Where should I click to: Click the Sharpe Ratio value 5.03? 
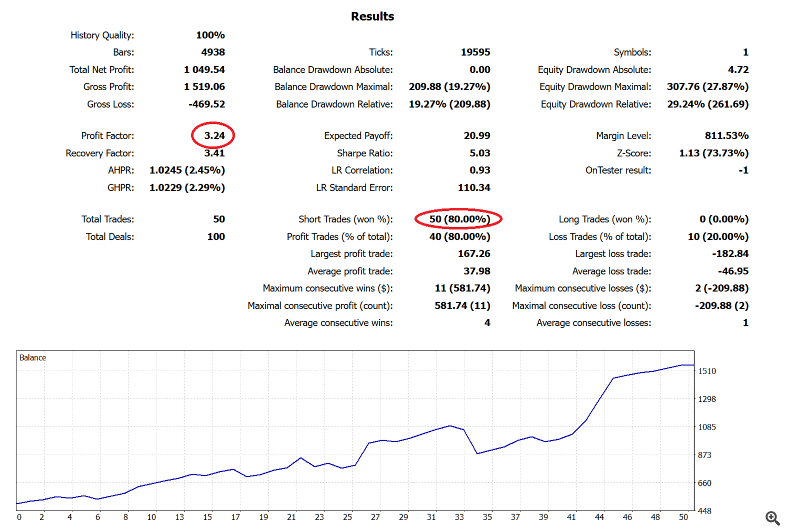480,153
